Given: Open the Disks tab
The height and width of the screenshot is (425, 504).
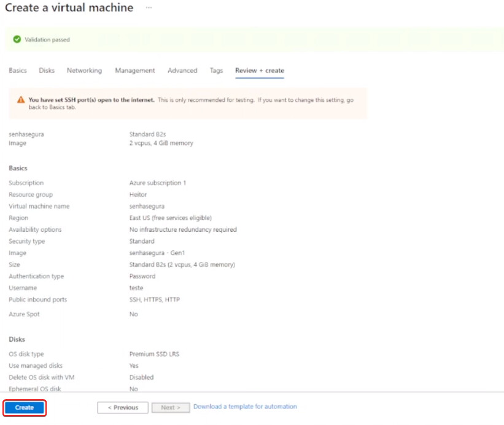Looking at the screenshot, I should 47,71.
